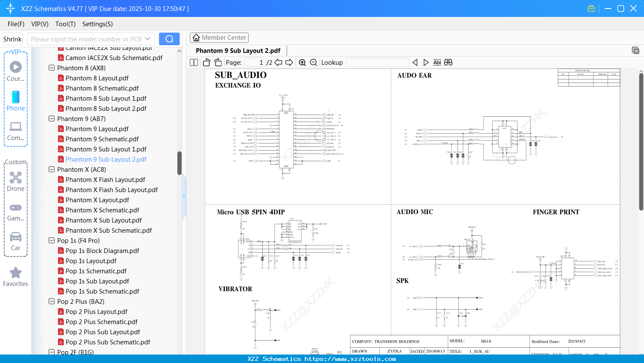Open the Tool(T) menu

tap(65, 24)
